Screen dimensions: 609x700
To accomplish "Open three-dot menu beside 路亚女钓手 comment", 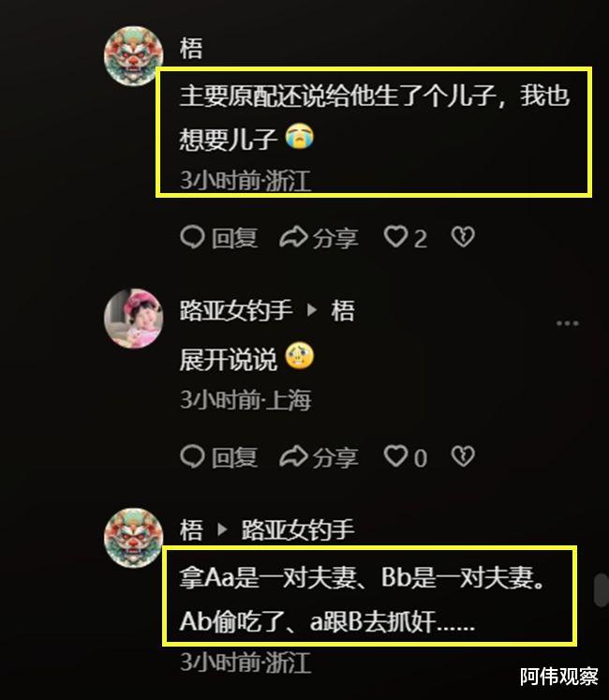I will tap(568, 323).
